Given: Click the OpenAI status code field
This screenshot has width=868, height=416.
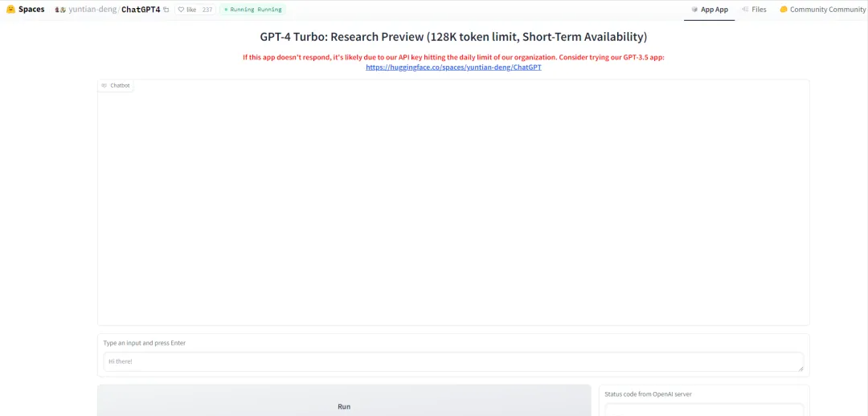Looking at the screenshot, I should pos(703,409).
